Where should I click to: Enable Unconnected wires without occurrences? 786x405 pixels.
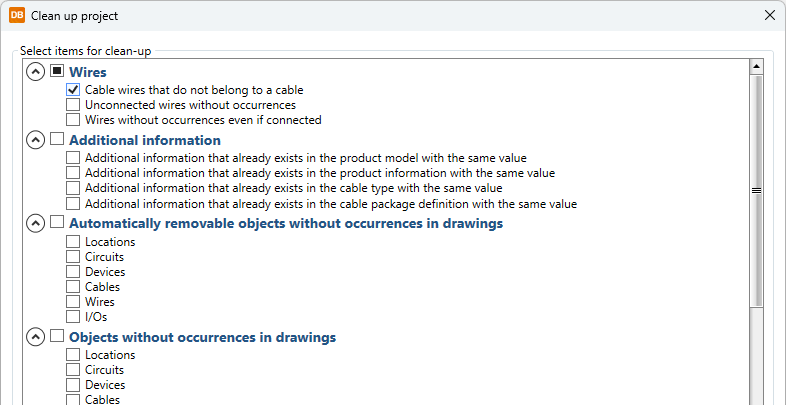coord(73,105)
